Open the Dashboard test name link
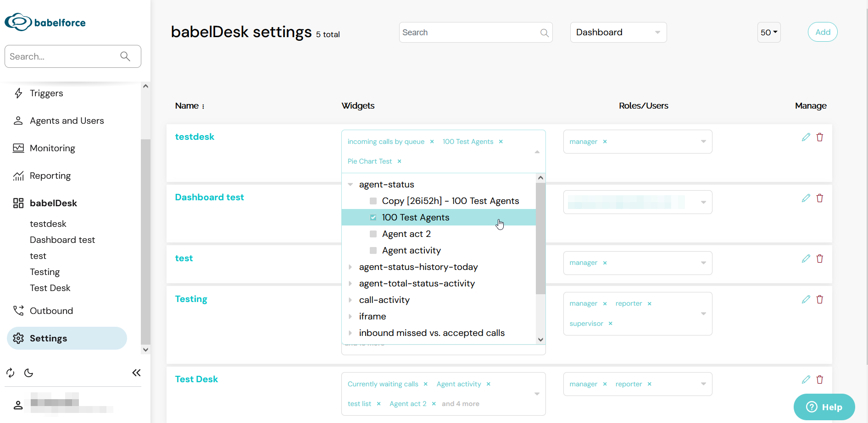This screenshot has width=868, height=423. click(209, 197)
